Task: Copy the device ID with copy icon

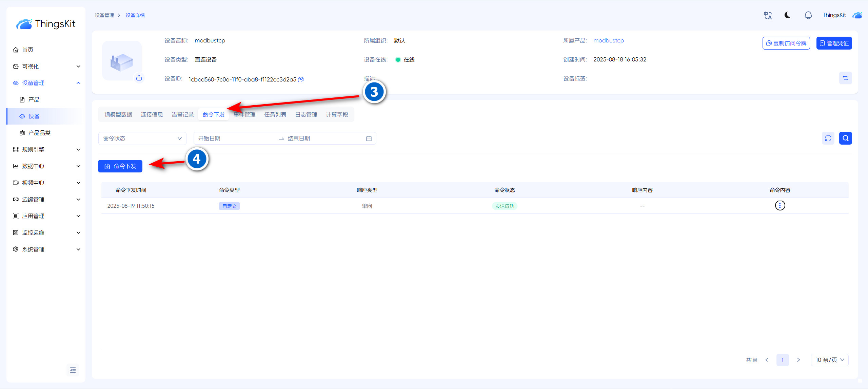Action: pyautogui.click(x=301, y=79)
